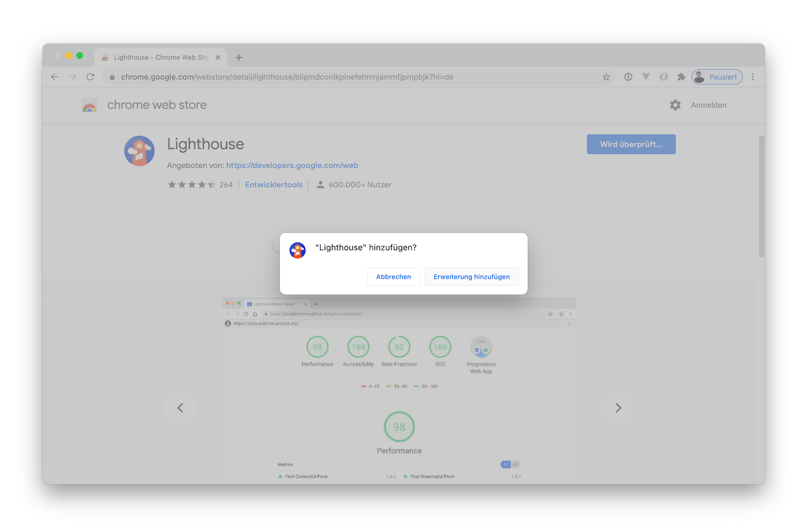Image resolution: width=812 pixels, height=525 pixels.
Task: Click the Lighthouse icon in the dialog
Action: (298, 250)
